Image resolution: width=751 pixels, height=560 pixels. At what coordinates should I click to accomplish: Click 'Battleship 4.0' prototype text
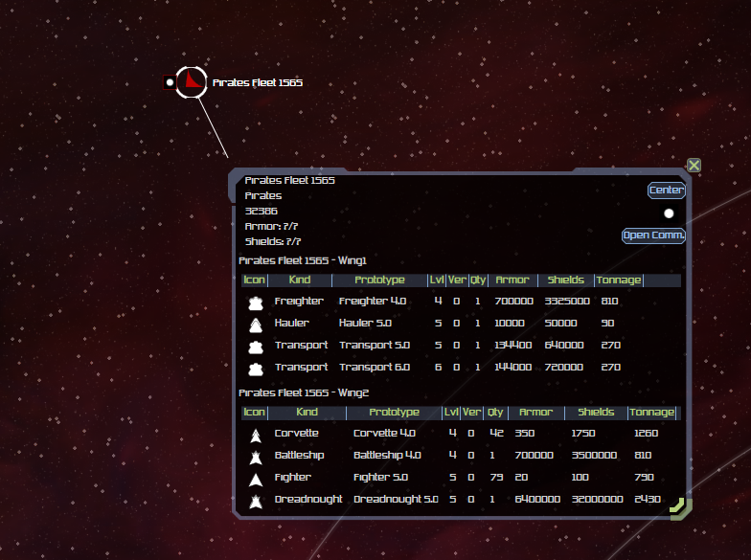pyautogui.click(x=387, y=456)
